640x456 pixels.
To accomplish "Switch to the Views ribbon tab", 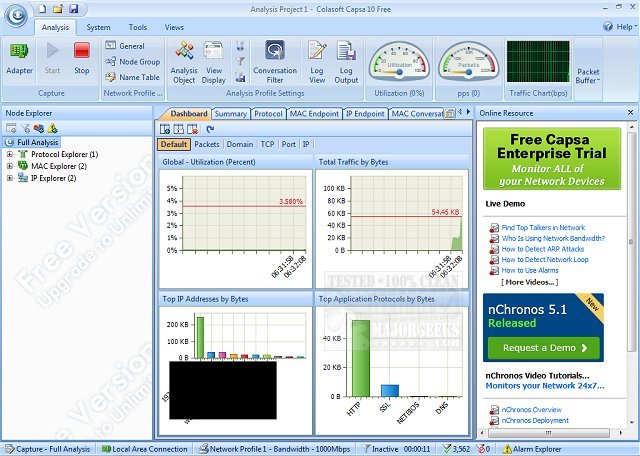I will click(174, 27).
